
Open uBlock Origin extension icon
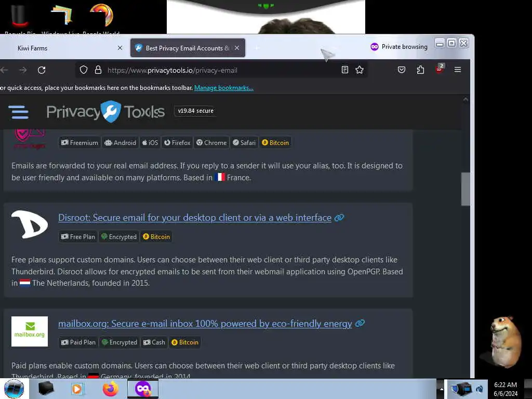(440, 69)
